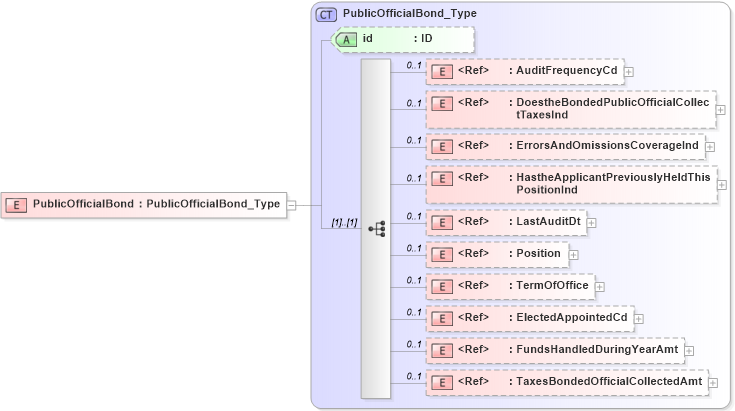Click the E icon next to TermOfOffice

pyautogui.click(x=440, y=286)
